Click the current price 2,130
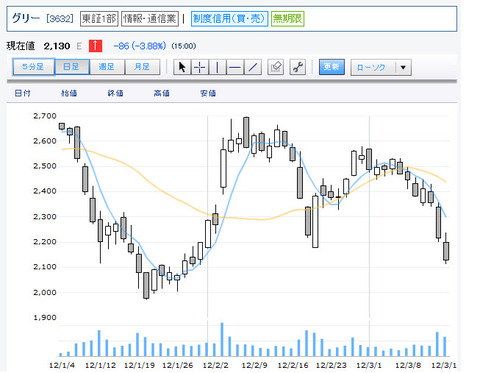 coord(57,46)
